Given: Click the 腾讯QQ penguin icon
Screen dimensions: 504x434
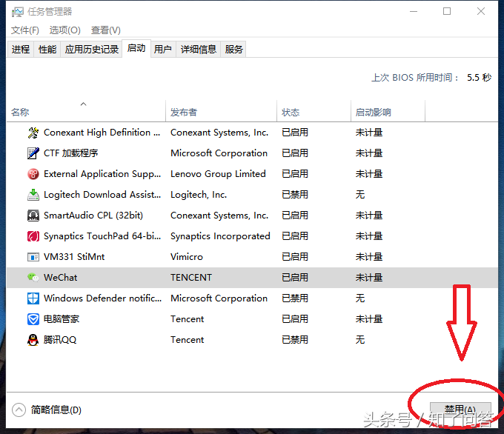Looking at the screenshot, I should (33, 339).
